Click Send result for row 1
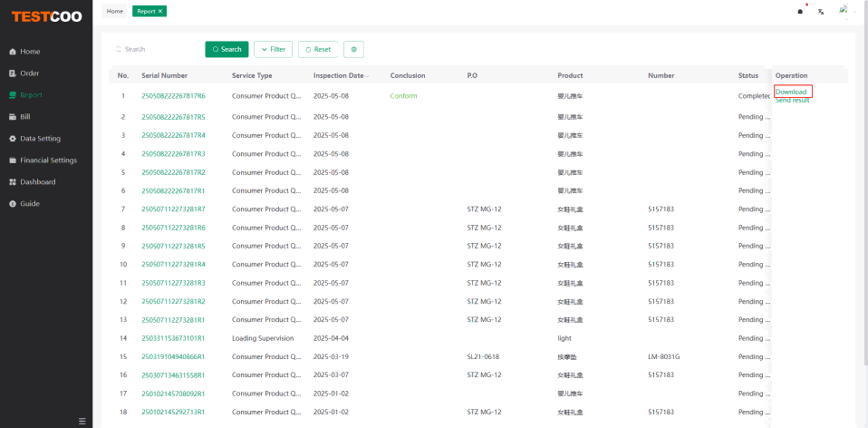The width and height of the screenshot is (868, 428). coord(792,101)
